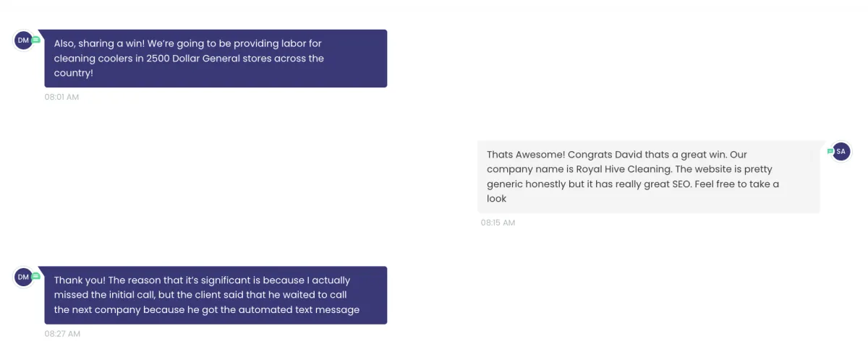
Task: Select the 'Thank you!' message bubble
Action: pos(216,295)
